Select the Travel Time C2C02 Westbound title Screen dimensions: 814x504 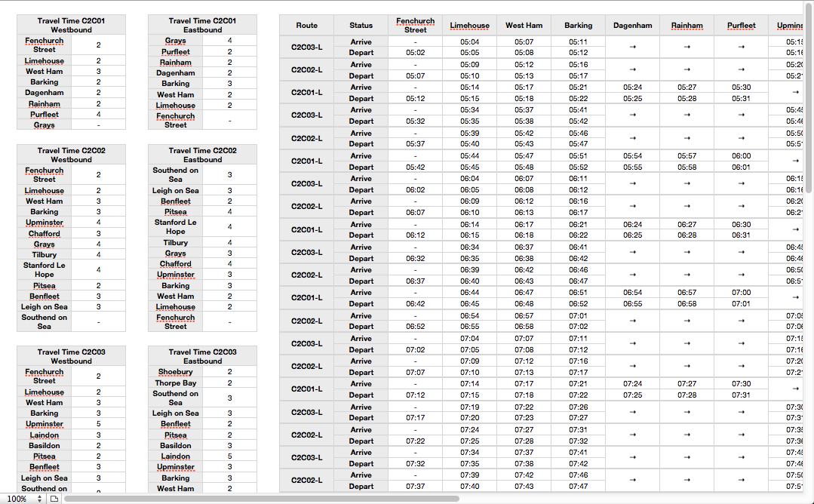coord(71,155)
